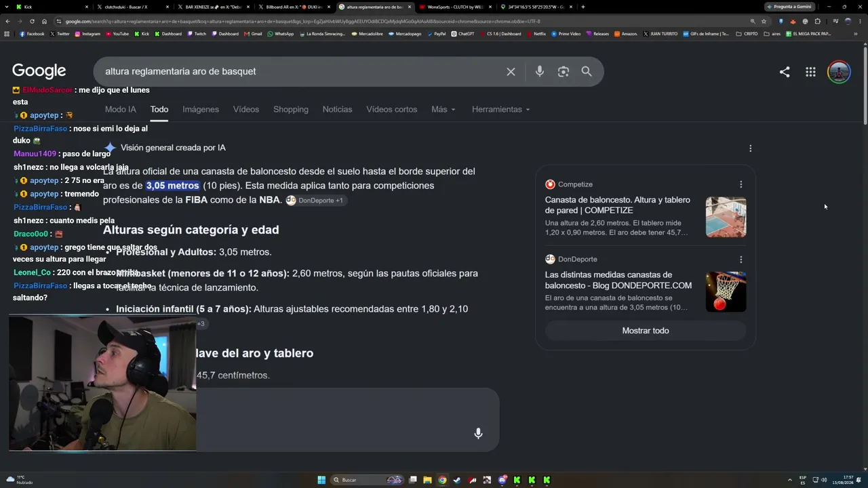Switch to the Modo IA tab
This screenshot has height=488, width=868.
click(121, 109)
